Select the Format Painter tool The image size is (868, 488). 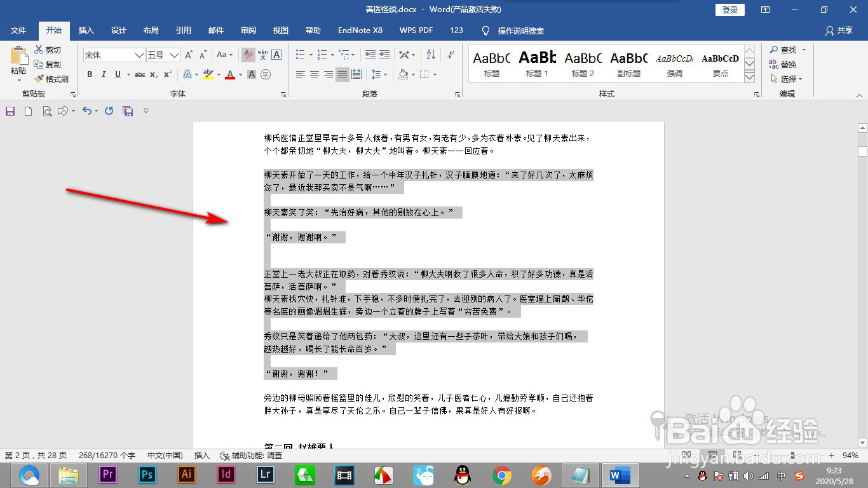pyautogui.click(x=52, y=79)
